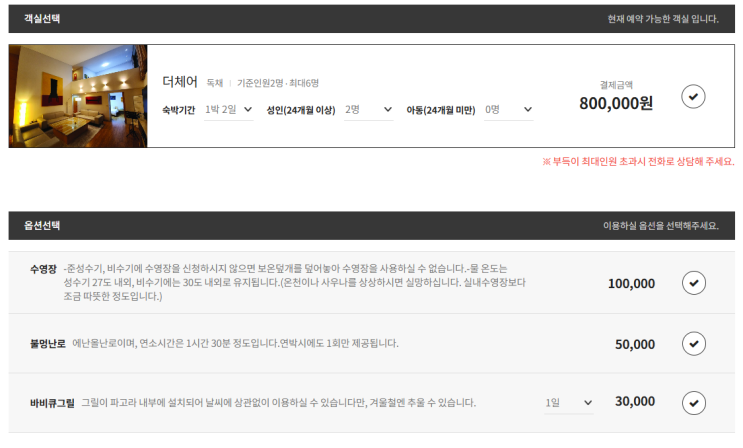
Task: Click the 기준인원2명 · 최대6명 text
Action: click(278, 83)
